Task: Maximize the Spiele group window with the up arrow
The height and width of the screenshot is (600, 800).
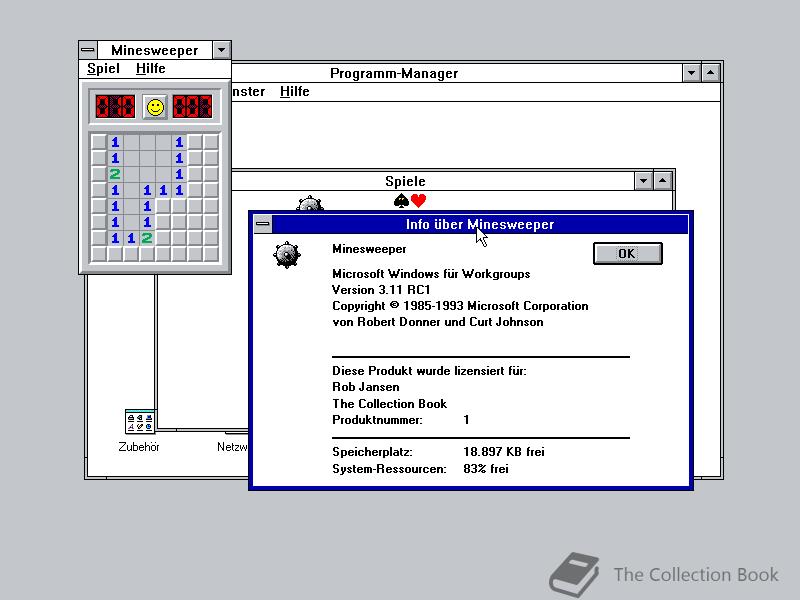Action: (663, 181)
